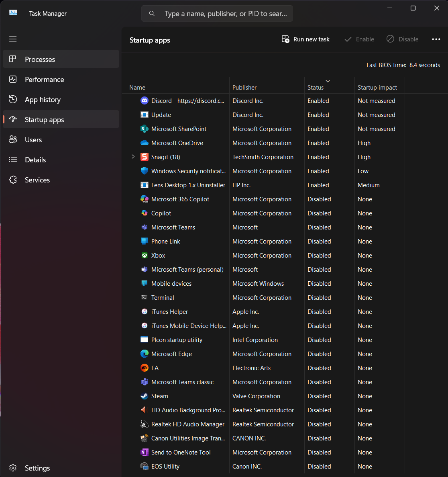Sort by Startup impact column
Viewport: 448px width, 477px height.
377,88
